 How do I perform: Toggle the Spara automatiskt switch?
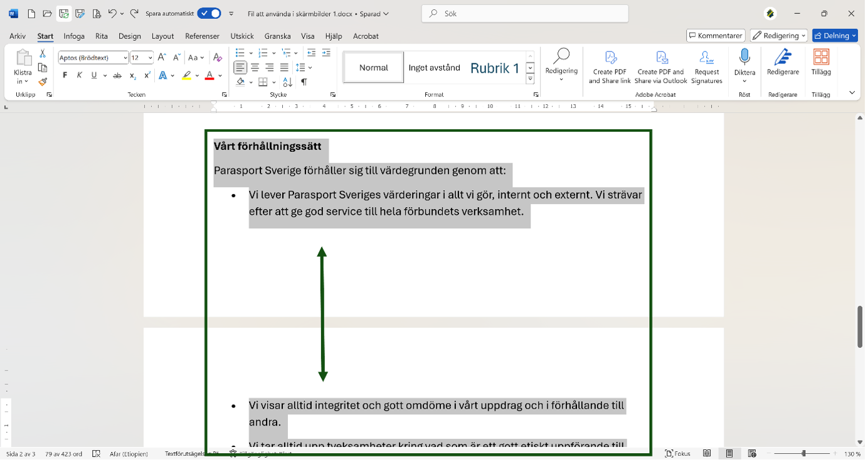point(209,13)
